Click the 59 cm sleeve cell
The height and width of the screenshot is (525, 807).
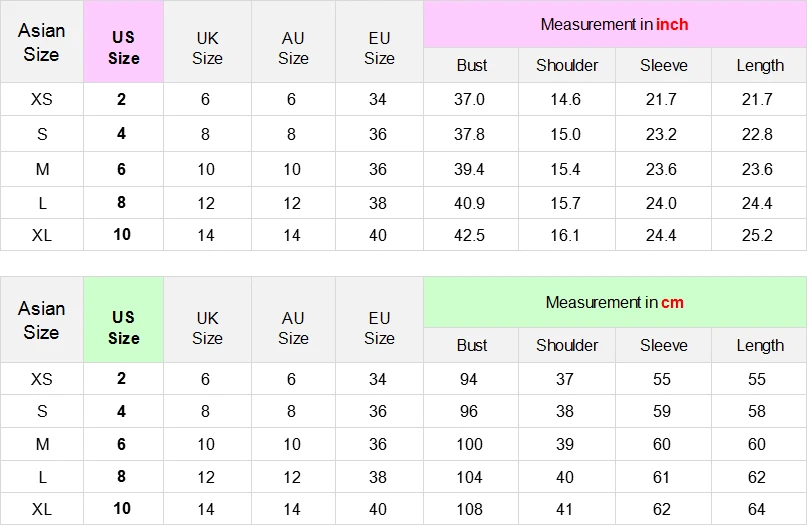(662, 411)
